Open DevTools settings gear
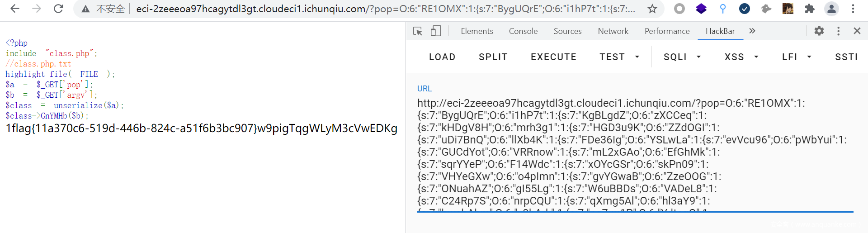Image resolution: width=868 pixels, height=233 pixels. (x=819, y=31)
